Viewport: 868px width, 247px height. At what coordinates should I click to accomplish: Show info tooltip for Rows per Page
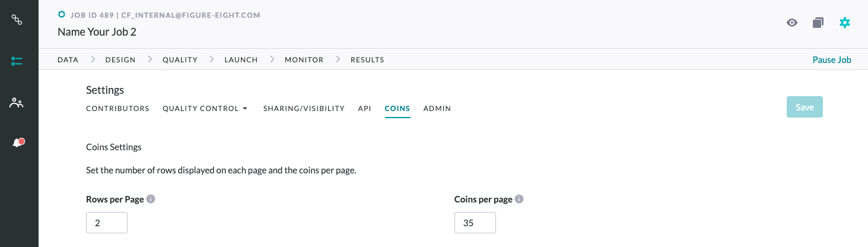(x=151, y=199)
